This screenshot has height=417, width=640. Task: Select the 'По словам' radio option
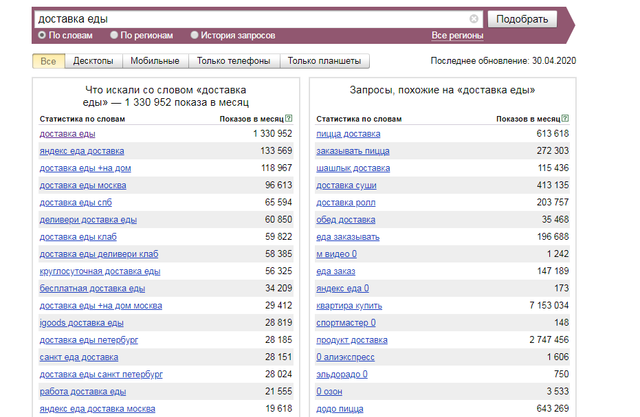[x=42, y=35]
